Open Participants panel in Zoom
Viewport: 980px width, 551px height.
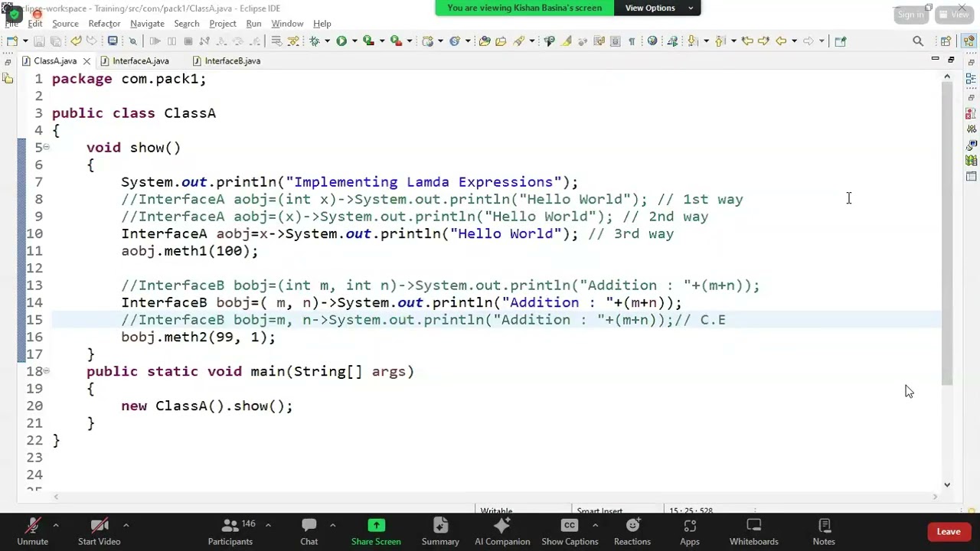(230, 530)
